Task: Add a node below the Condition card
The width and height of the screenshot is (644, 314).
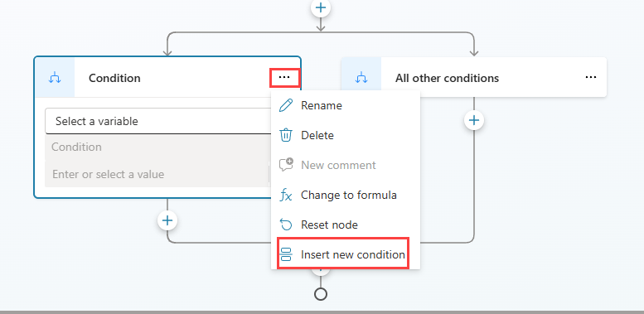Action: coord(167,220)
